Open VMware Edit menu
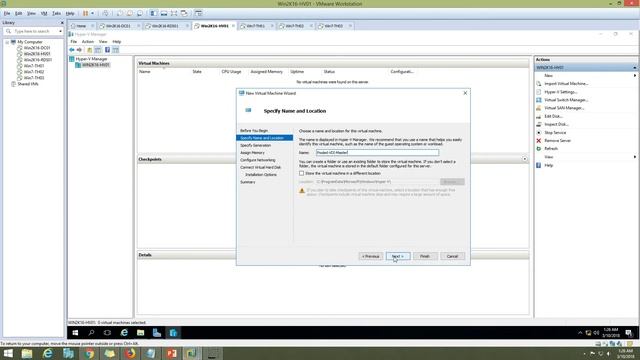 coord(19,13)
